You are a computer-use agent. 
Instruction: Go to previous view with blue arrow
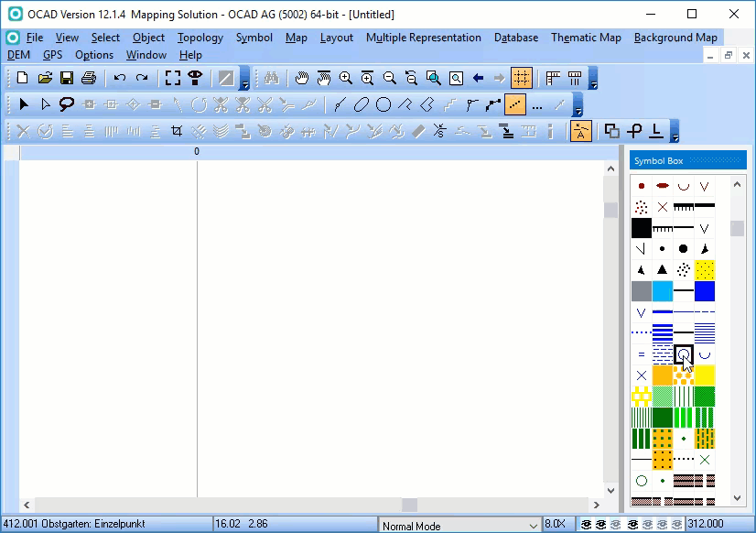(478, 78)
